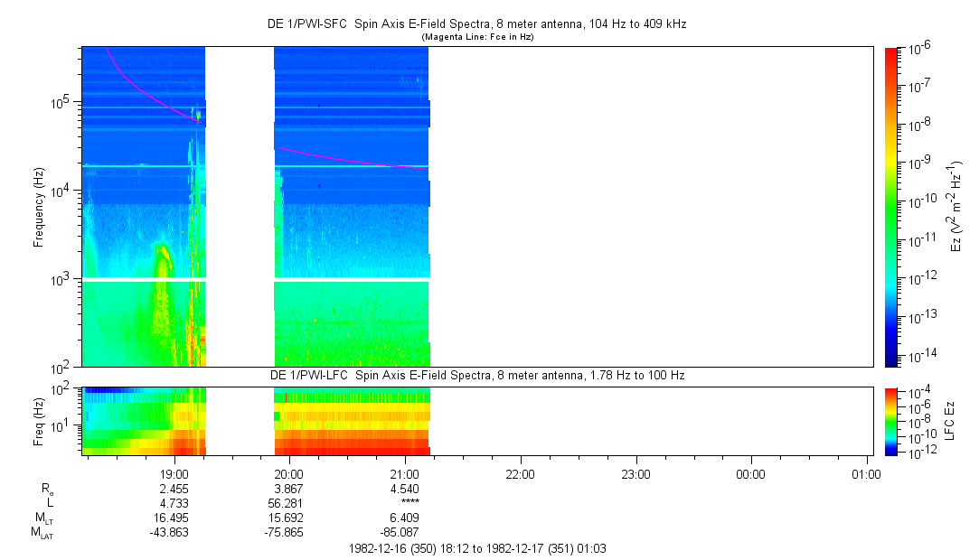Image resolution: width=979 pixels, height=560 pixels.
Task: Click the 21:00 time tick label
Action: coord(404,473)
